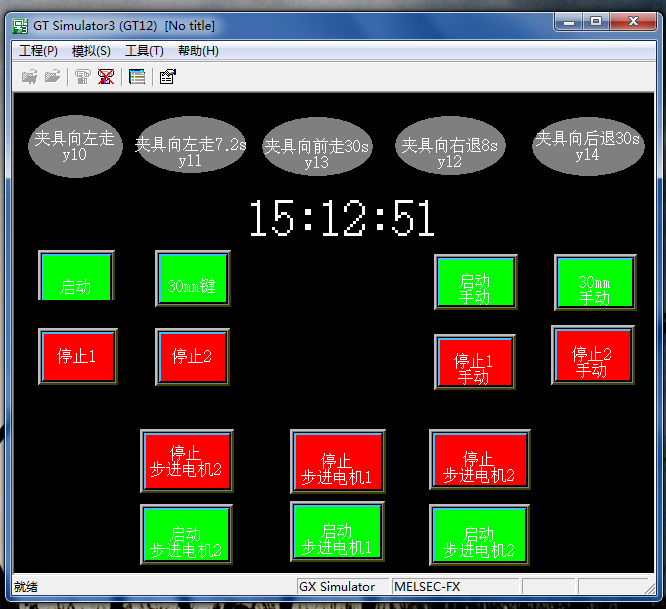Maximize the GT Simulator3 window
666x609 pixels.
[596, 21]
